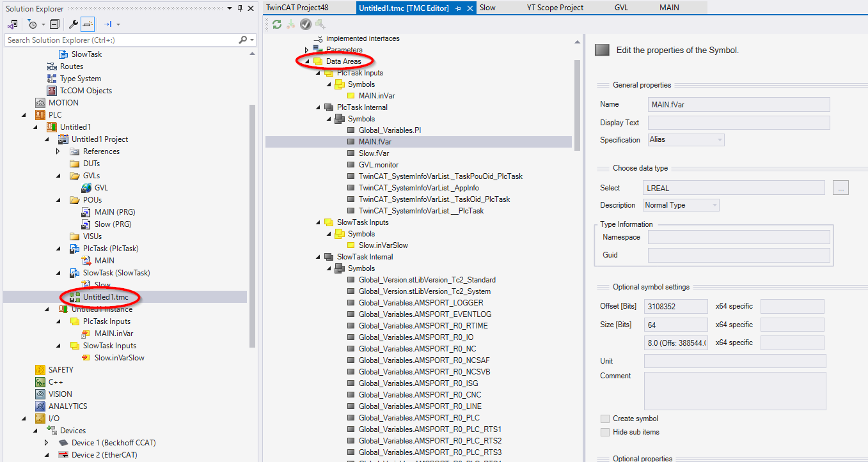Check the Hide sub items checkbox
The image size is (868, 462).
tap(605, 432)
